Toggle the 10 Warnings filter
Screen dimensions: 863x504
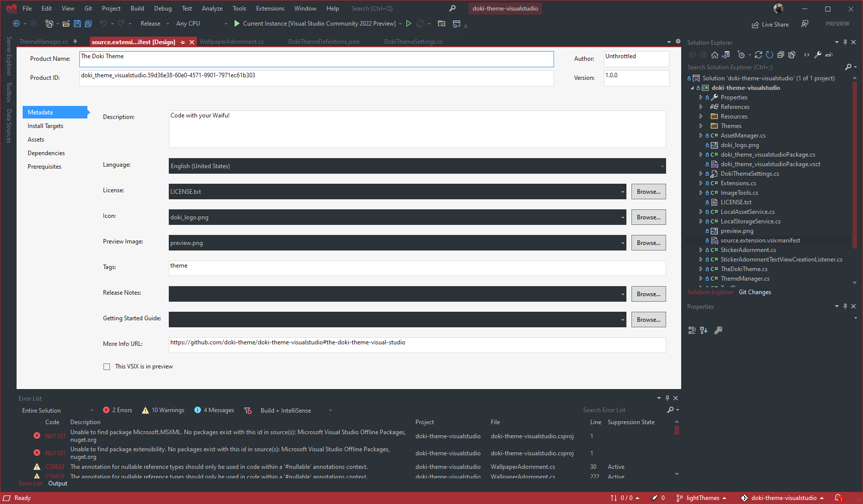[163, 411]
